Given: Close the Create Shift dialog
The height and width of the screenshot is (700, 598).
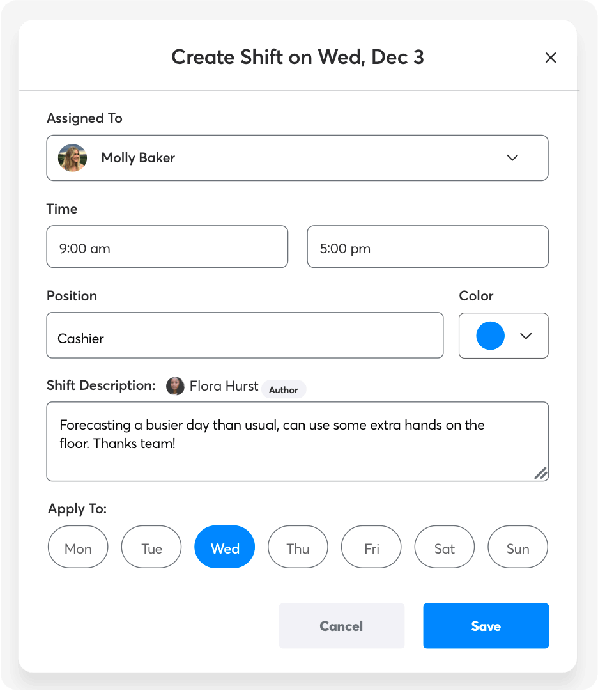Looking at the screenshot, I should 550,58.
